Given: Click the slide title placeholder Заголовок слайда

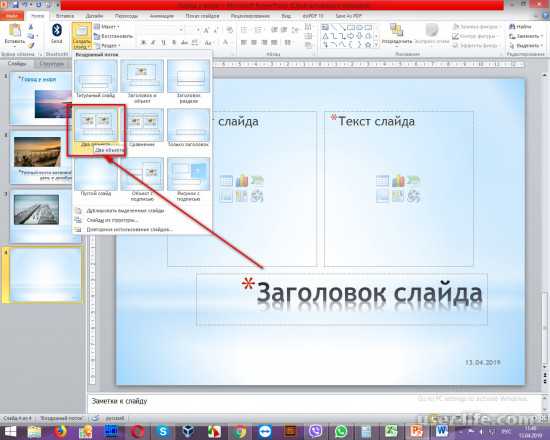Looking at the screenshot, I should pos(342,299).
